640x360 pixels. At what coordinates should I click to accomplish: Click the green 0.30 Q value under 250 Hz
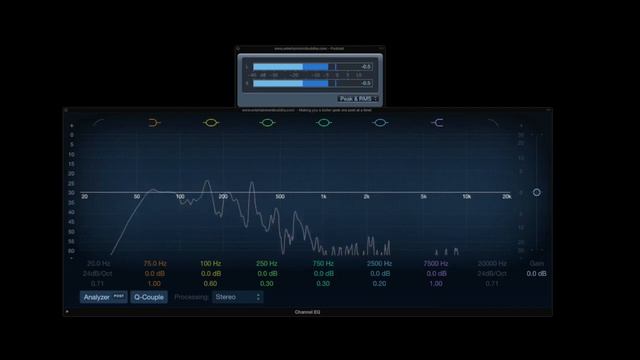click(267, 283)
